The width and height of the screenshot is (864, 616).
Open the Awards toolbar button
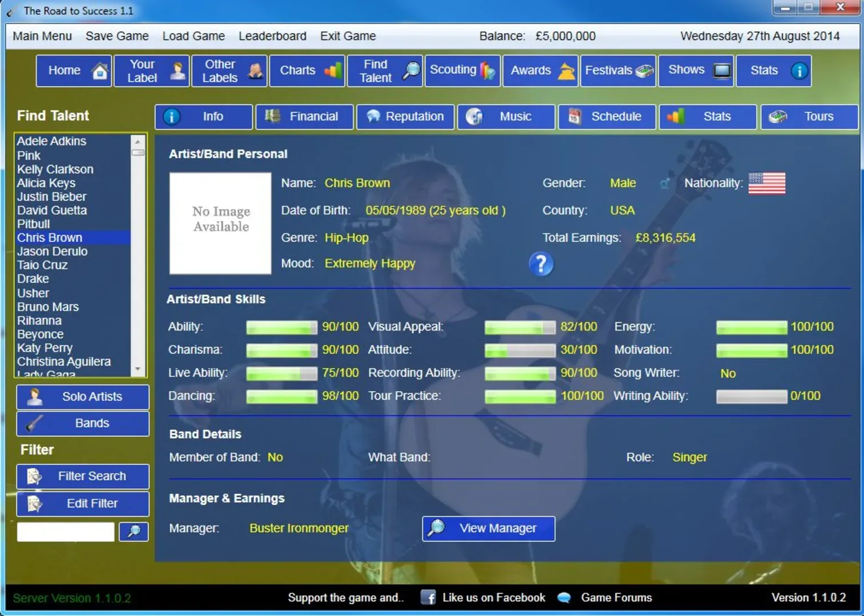540,71
